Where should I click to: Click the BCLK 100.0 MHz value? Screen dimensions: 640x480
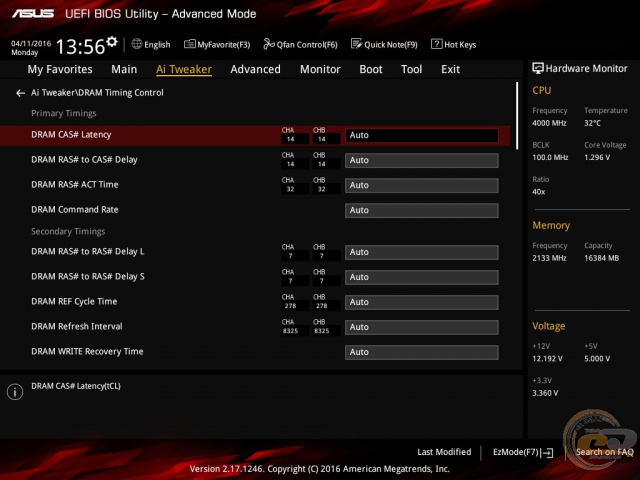click(550, 158)
